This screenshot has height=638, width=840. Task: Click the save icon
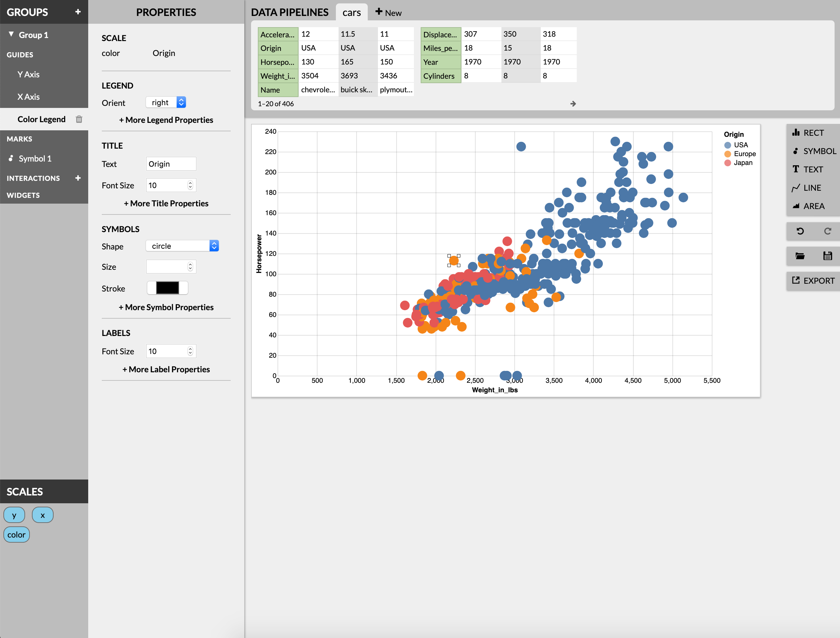(x=827, y=256)
